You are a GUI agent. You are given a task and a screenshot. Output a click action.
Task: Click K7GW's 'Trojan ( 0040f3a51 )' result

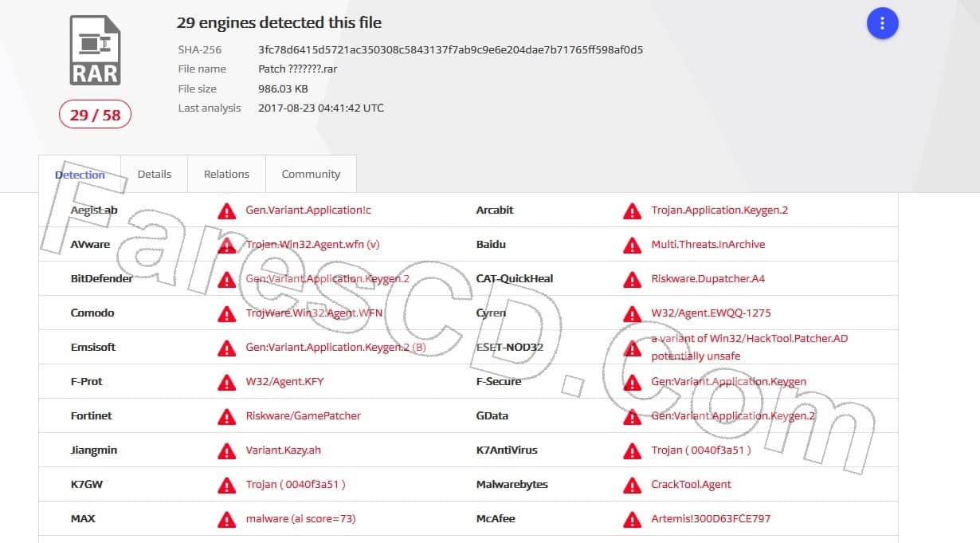point(296,485)
